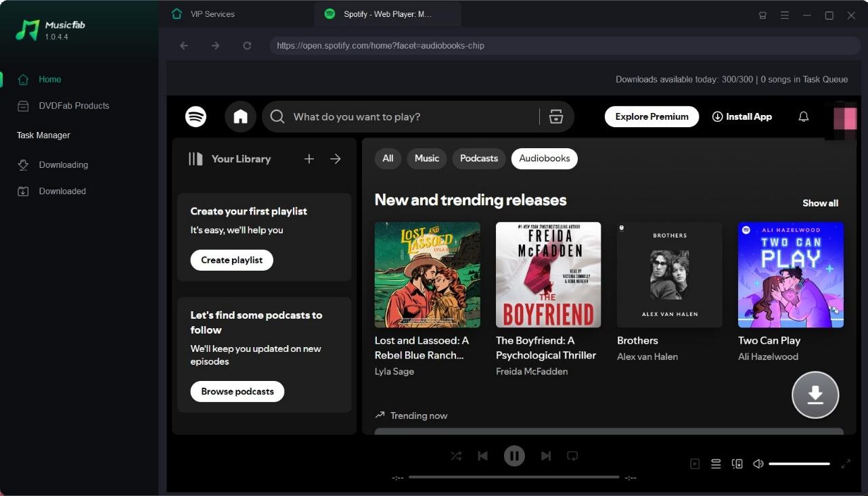Mute the volume speaker icon

click(x=758, y=464)
